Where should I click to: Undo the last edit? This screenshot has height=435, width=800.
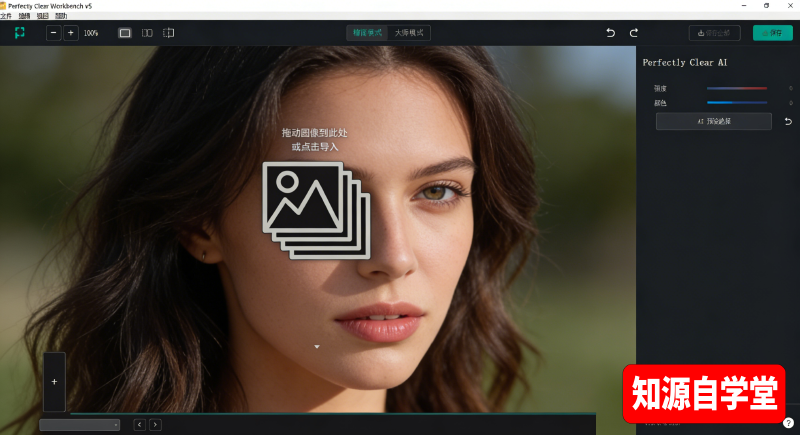611,33
